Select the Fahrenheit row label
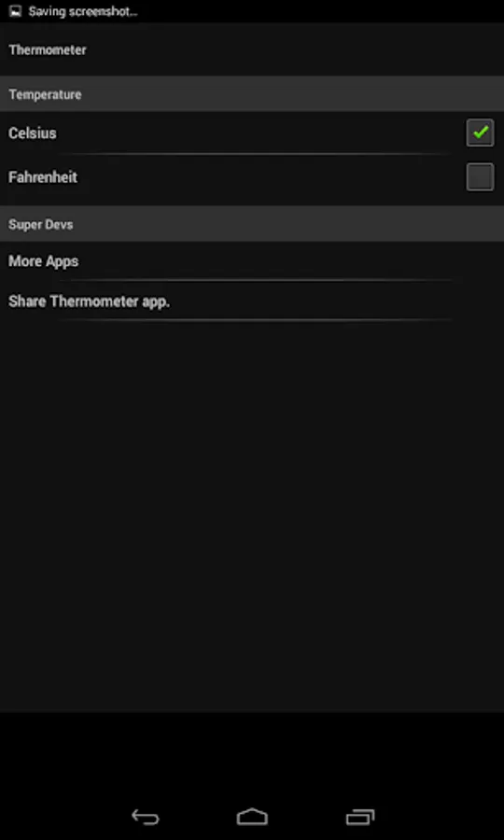Screen dimensions: 504x840 click(x=43, y=177)
